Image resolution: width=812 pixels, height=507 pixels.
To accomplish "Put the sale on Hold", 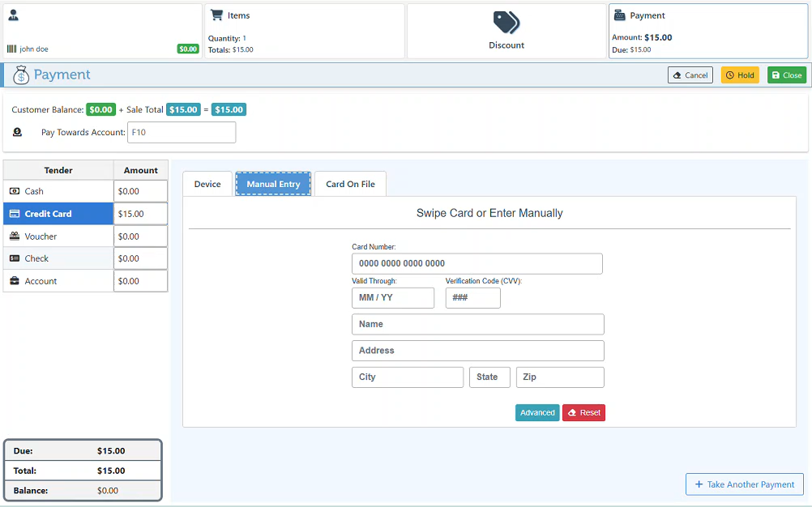I will tap(740, 75).
